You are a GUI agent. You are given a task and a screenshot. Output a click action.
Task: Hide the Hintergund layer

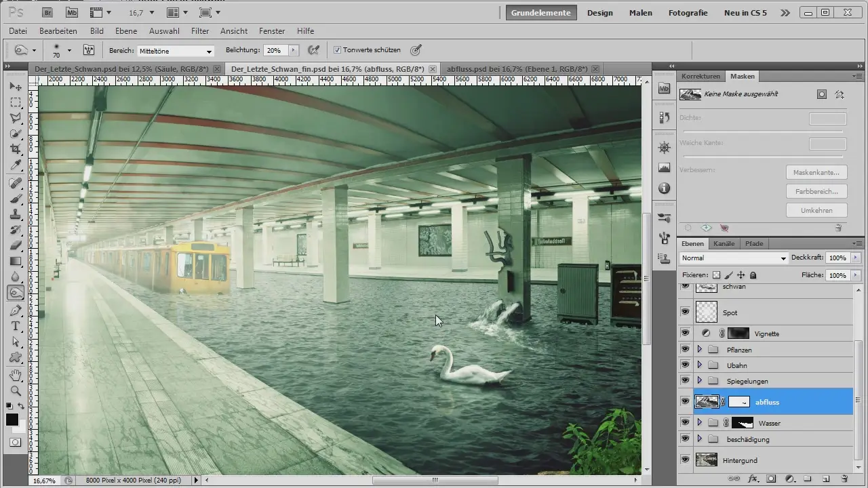tap(685, 460)
